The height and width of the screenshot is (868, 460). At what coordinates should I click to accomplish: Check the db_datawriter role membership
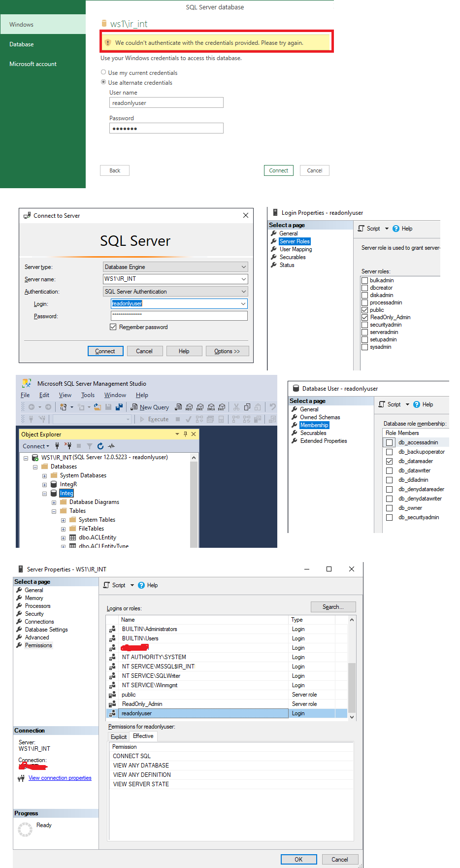click(x=390, y=470)
